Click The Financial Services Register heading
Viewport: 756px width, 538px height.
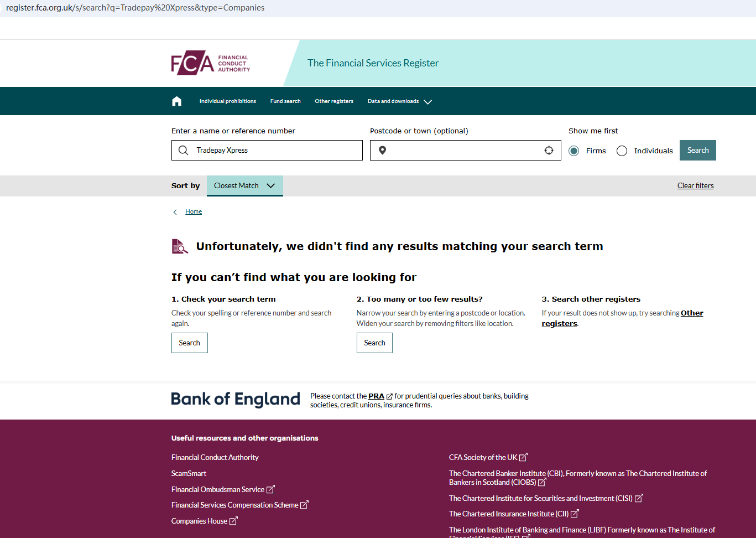pyautogui.click(x=373, y=63)
